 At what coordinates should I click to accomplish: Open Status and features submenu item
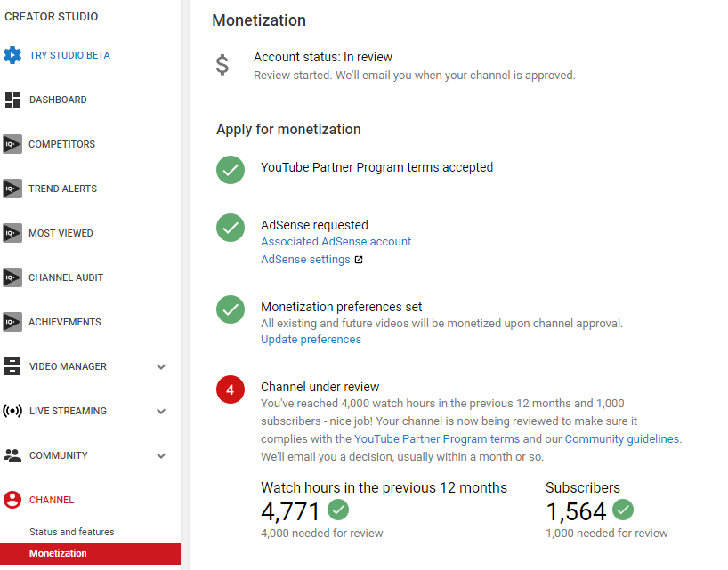click(71, 532)
